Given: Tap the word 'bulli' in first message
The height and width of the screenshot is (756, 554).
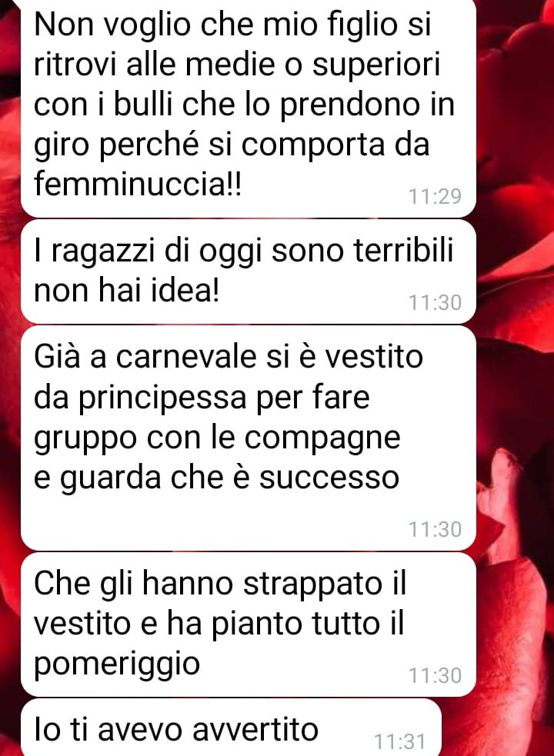Looking at the screenshot, I should tap(143, 104).
